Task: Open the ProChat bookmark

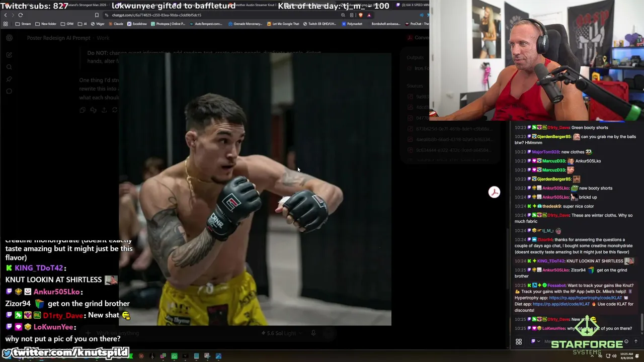Action: 417,24
